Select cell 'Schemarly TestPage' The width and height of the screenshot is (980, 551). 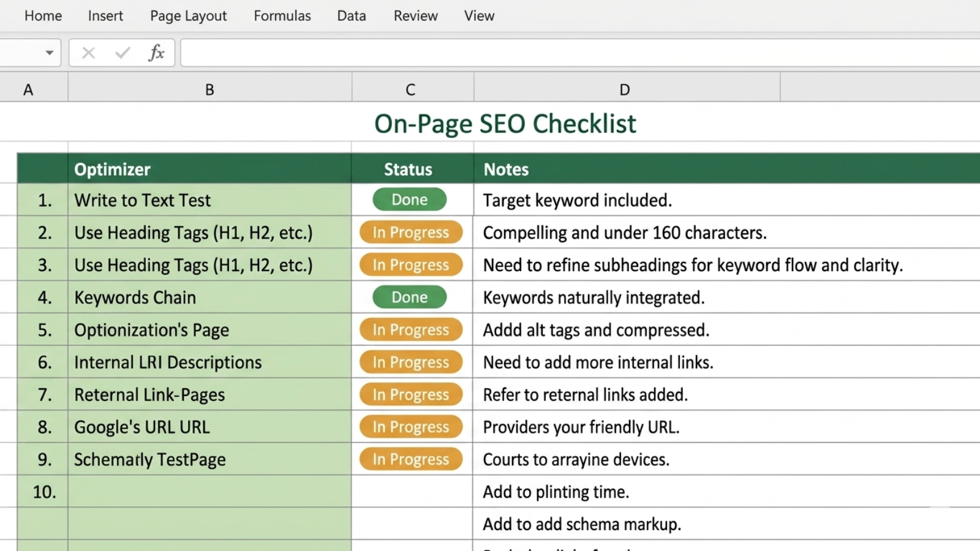(209, 460)
